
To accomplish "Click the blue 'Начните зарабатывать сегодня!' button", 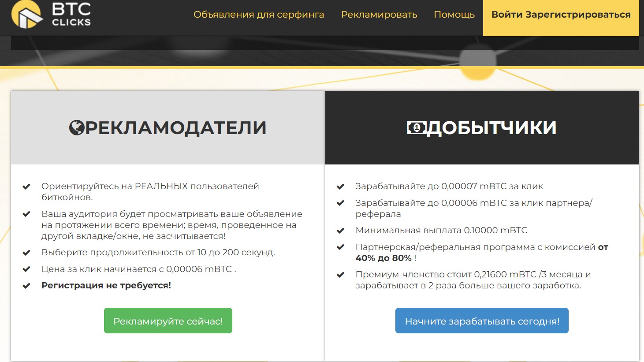I will point(482,321).
